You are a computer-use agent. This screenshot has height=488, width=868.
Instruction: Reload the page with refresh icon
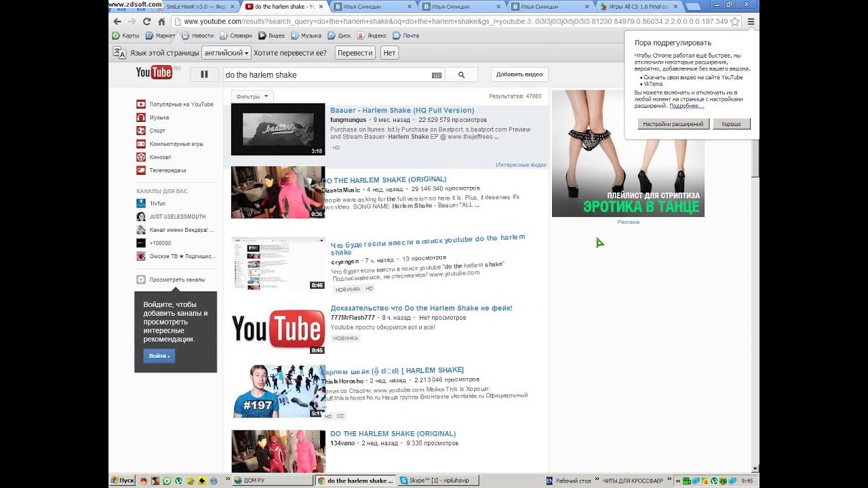click(x=146, y=22)
